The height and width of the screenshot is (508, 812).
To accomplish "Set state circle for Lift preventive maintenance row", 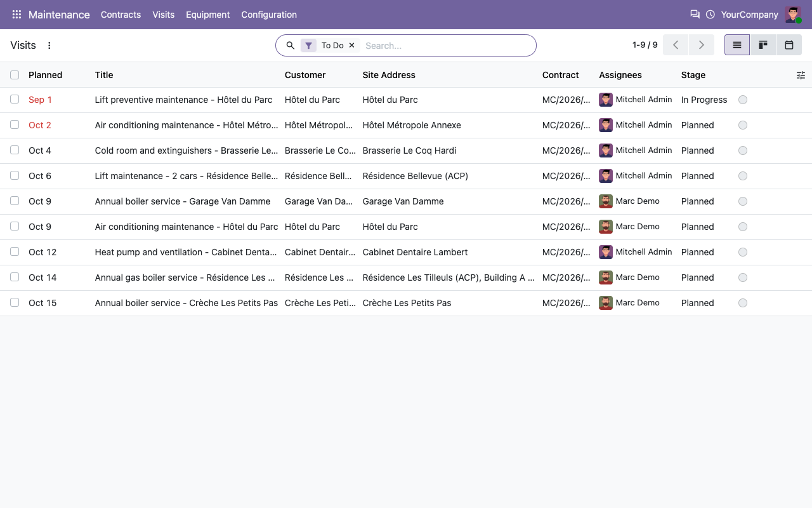I will (x=743, y=100).
